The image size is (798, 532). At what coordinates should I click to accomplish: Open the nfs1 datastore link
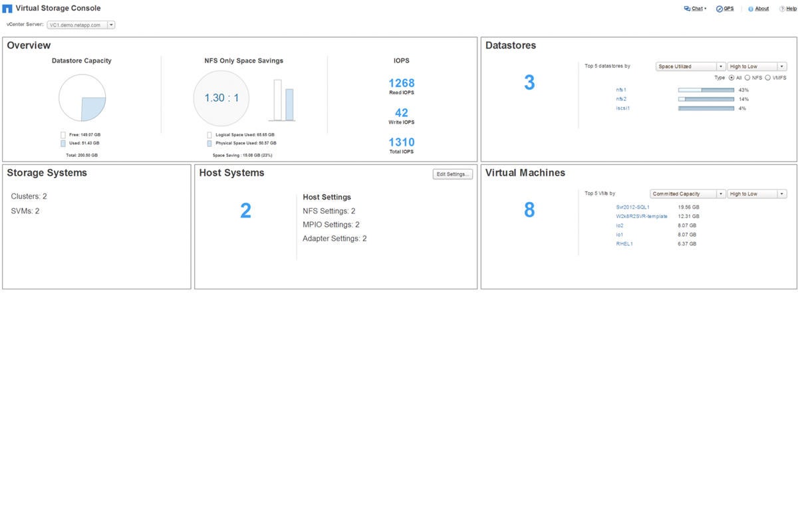621,90
